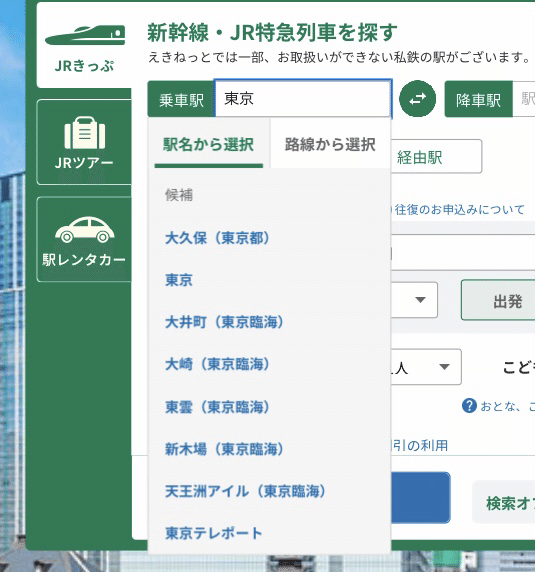Click the 経由駅 field
This screenshot has height=572, width=535.
[436, 157]
